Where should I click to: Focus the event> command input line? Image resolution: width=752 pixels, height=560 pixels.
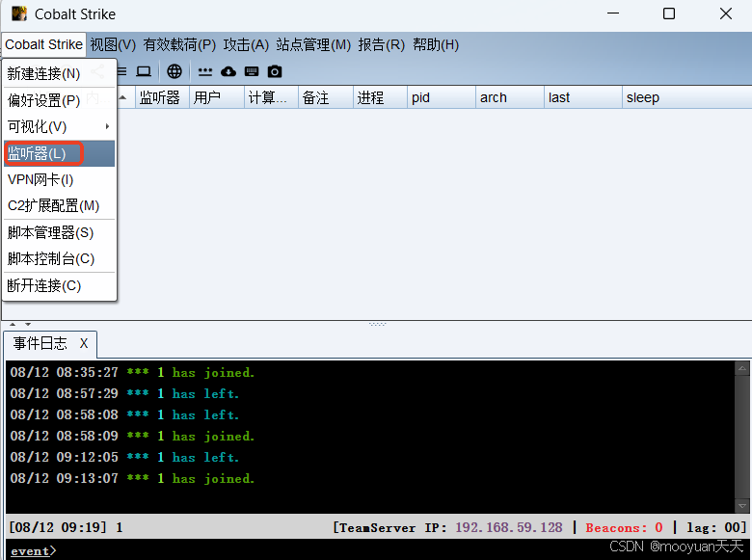pos(376,551)
